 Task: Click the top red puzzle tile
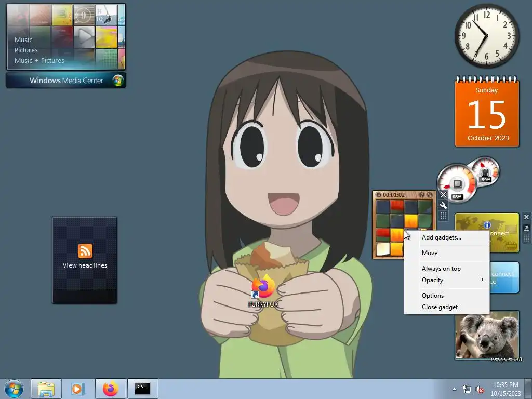click(x=397, y=207)
